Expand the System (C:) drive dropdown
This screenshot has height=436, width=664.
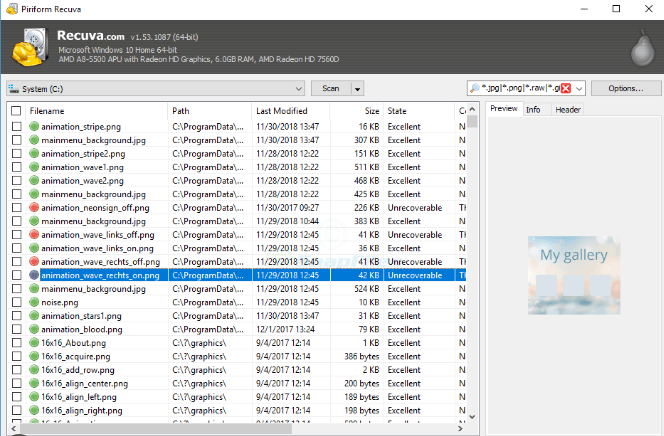tap(298, 88)
